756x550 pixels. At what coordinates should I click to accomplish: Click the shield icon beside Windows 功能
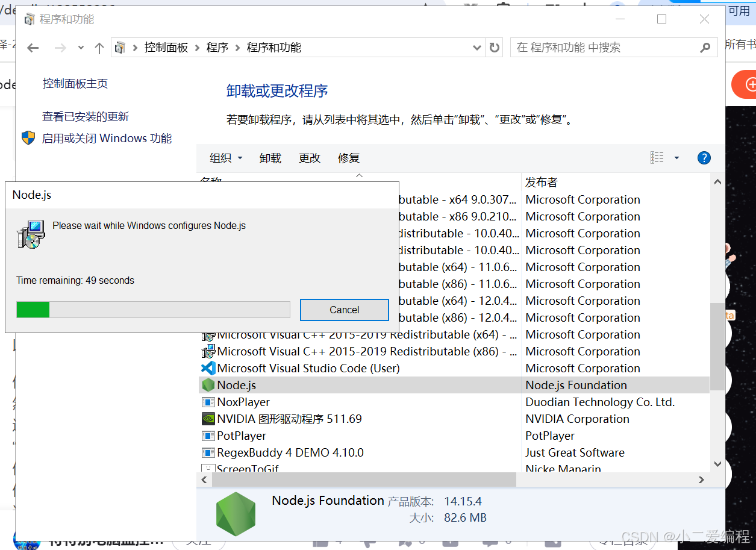(x=28, y=138)
